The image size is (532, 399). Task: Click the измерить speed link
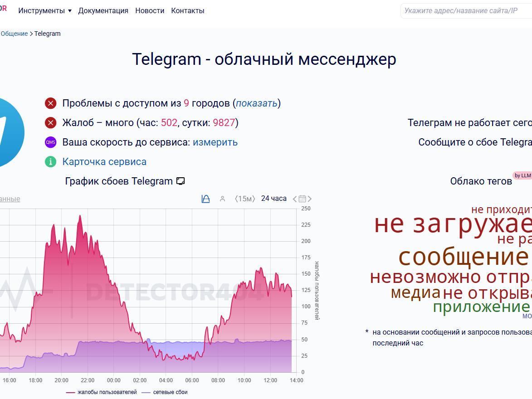point(215,142)
